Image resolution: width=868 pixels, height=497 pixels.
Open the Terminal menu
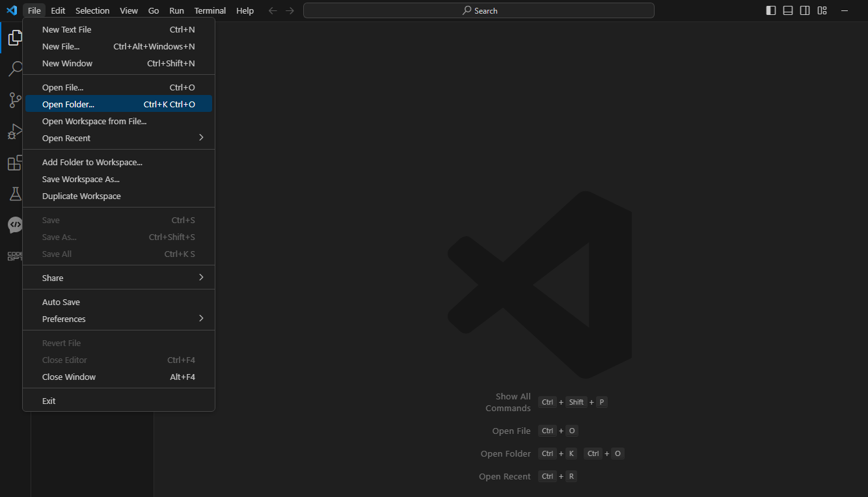point(210,10)
